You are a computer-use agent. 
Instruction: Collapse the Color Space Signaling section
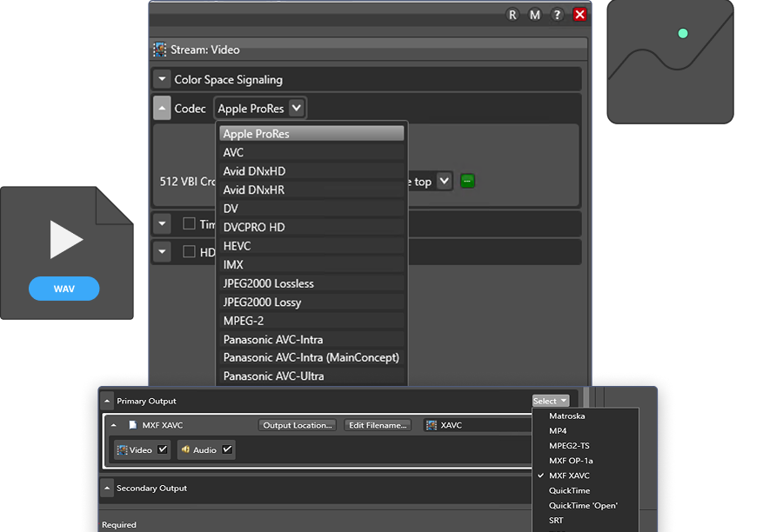pyautogui.click(x=162, y=78)
